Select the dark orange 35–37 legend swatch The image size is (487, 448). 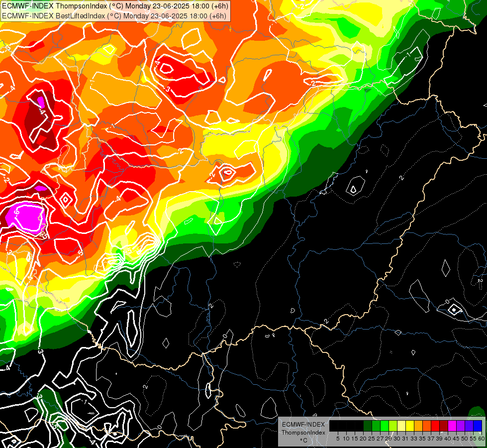427,426
